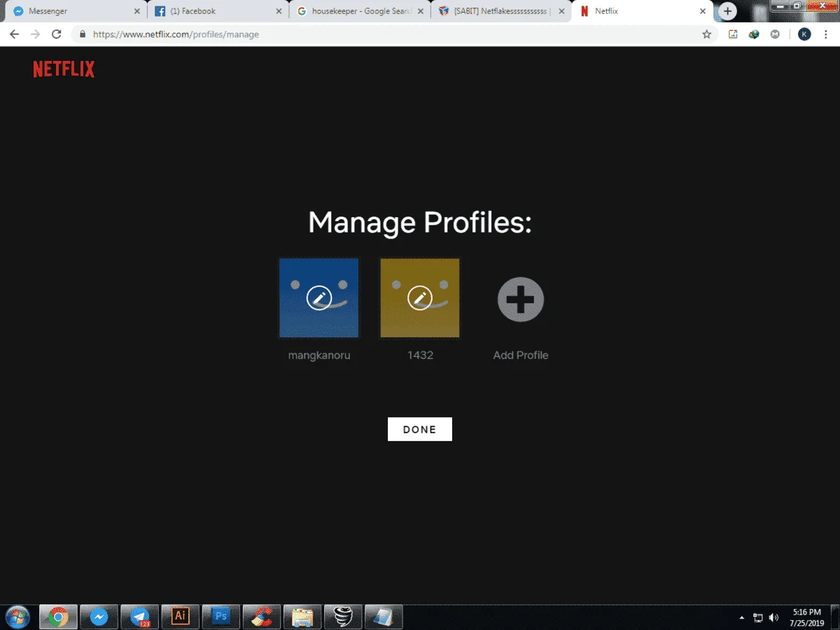840x630 pixels.
Task: Go forward to the next page
Action: click(x=35, y=34)
